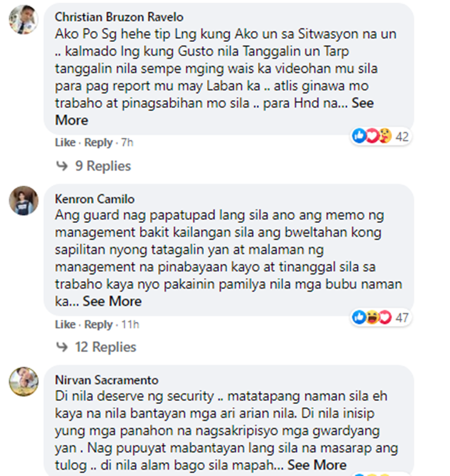Click the Christian Bruzon Ravelo name link

tap(119, 17)
